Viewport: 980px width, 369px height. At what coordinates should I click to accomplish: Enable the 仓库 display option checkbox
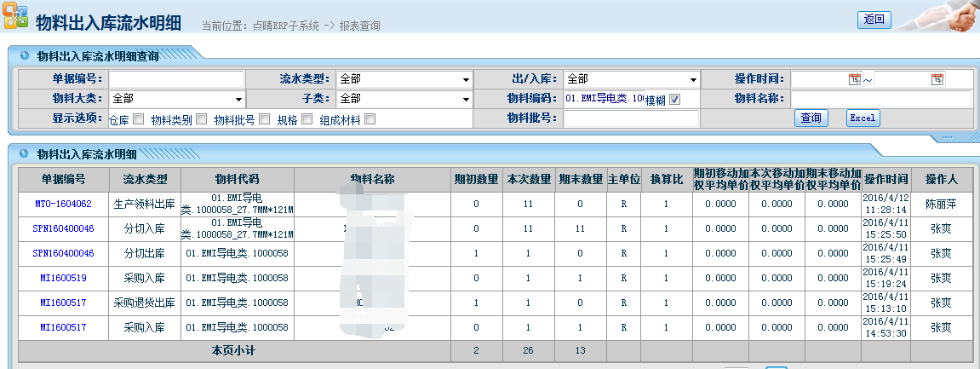[x=138, y=119]
